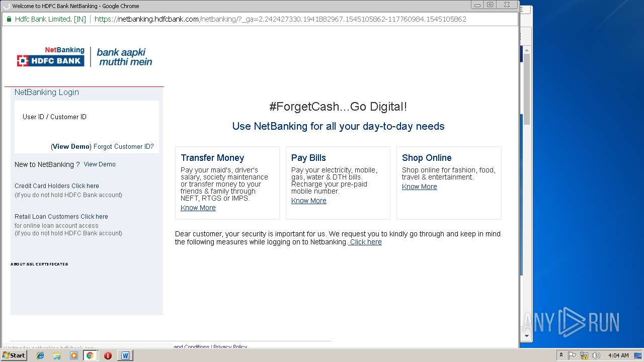Select the Transfer Money heading

(212, 158)
